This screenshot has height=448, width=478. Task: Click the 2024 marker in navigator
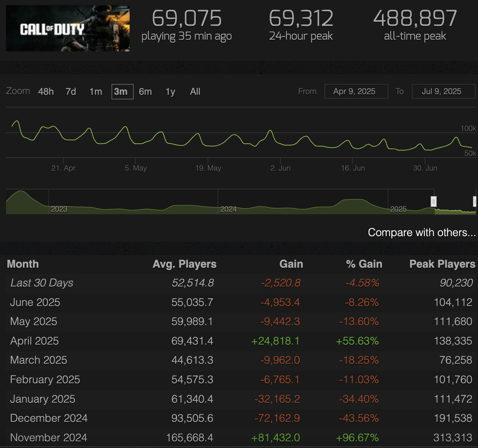pyautogui.click(x=228, y=209)
